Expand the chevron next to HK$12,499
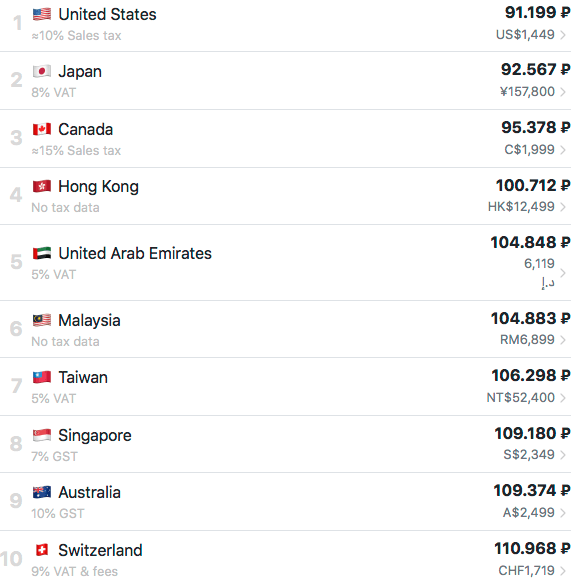This screenshot has width=579, height=586. tap(563, 207)
